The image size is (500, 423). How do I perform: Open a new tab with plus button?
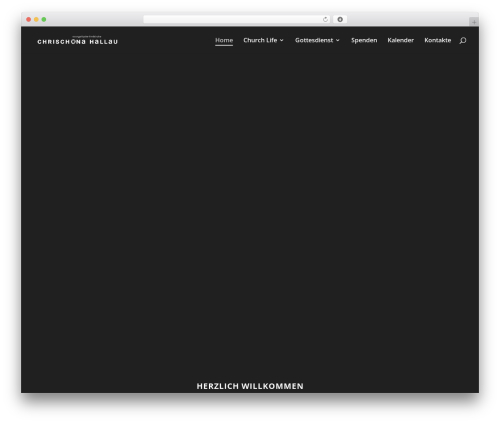click(x=474, y=22)
